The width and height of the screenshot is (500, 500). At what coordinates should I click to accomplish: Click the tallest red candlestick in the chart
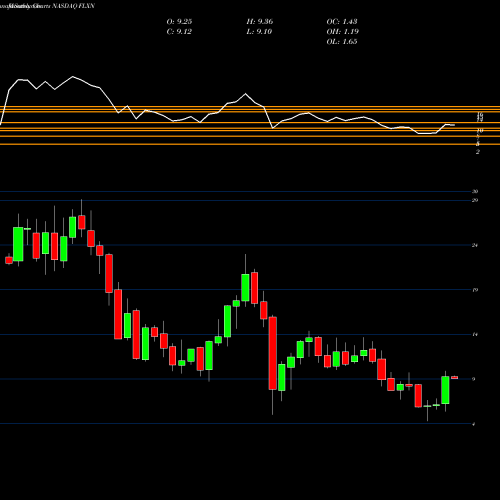point(273,353)
